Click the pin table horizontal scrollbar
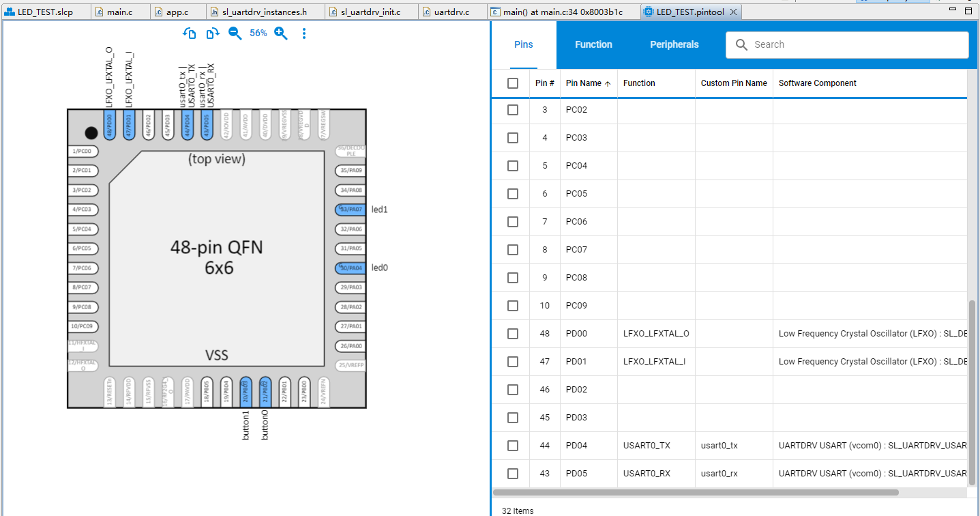Screen dimensions: 980x516 tap(696, 492)
